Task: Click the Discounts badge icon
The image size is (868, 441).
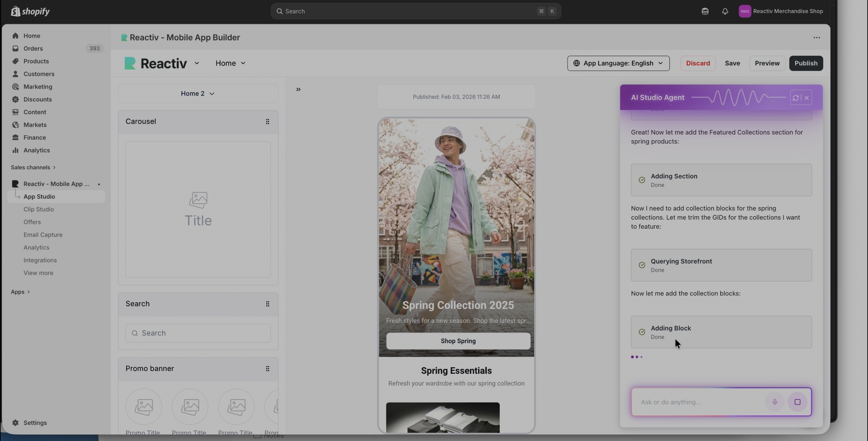Action: [15, 99]
